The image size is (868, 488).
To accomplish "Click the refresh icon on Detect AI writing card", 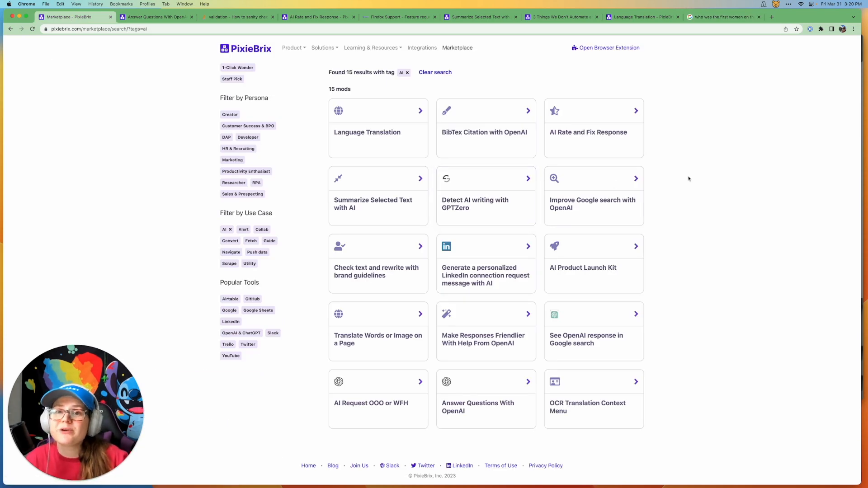I will click(446, 178).
